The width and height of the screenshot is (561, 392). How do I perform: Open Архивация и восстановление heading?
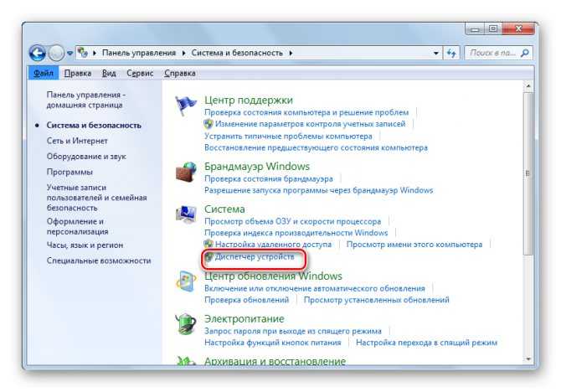point(275,361)
